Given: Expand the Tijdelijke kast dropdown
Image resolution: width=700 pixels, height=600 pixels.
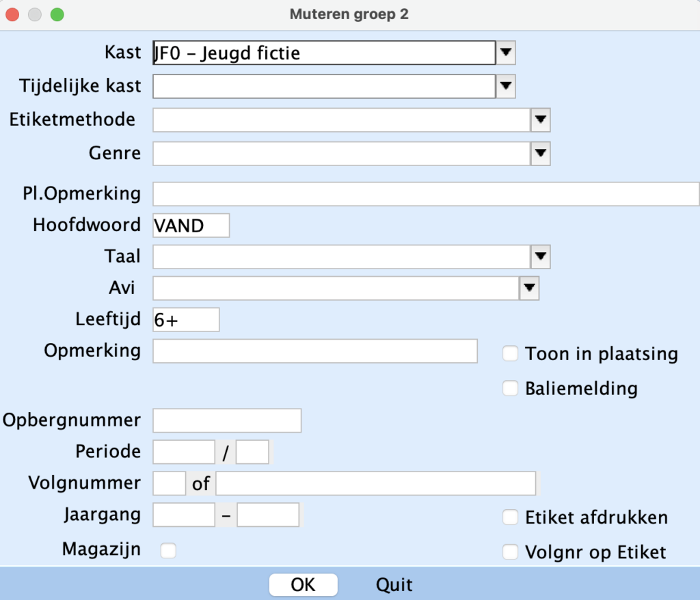Looking at the screenshot, I should pyautogui.click(x=505, y=86).
